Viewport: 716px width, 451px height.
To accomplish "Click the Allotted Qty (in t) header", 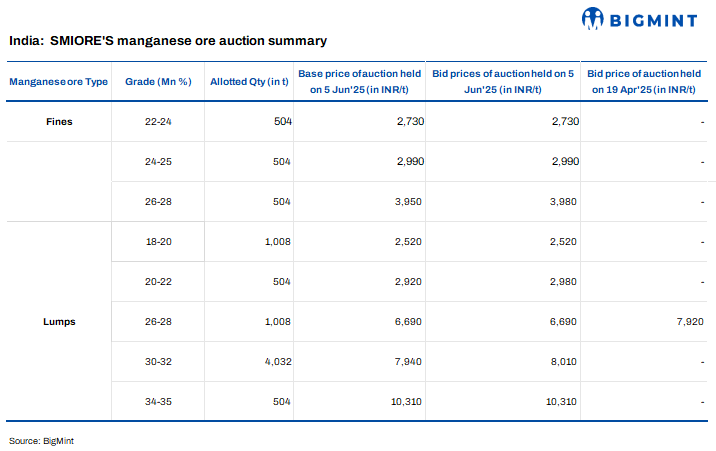I will coord(249,81).
